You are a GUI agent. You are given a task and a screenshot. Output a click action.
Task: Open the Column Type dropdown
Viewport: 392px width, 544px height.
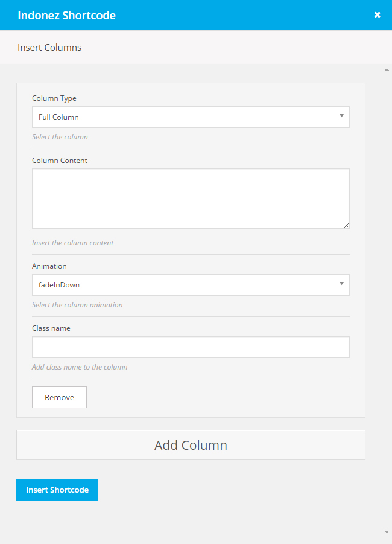click(191, 117)
